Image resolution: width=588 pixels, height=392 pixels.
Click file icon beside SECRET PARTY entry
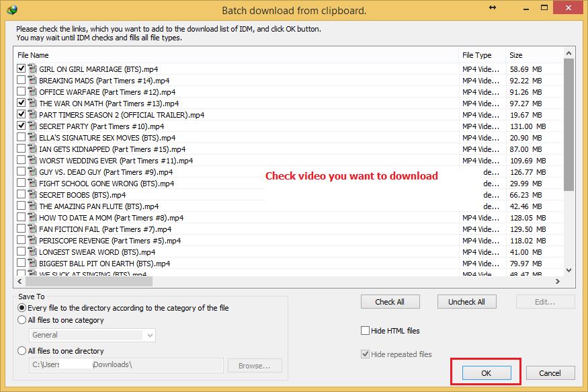pyautogui.click(x=32, y=126)
